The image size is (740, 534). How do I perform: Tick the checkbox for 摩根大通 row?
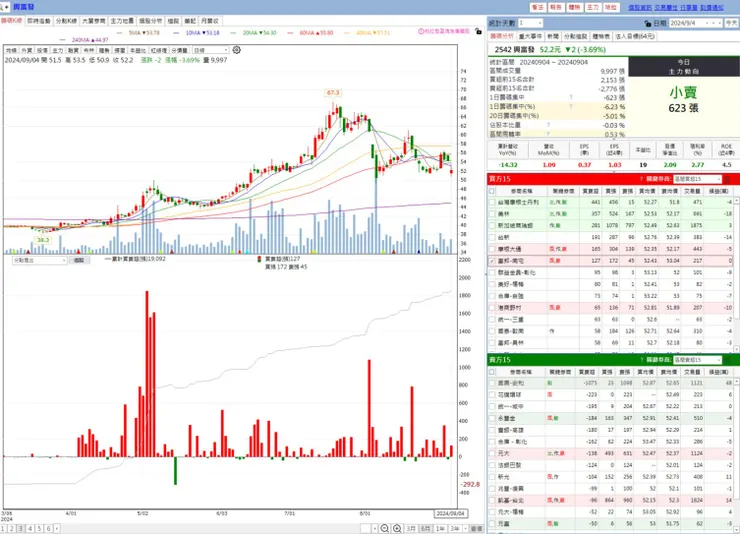tap(492, 249)
